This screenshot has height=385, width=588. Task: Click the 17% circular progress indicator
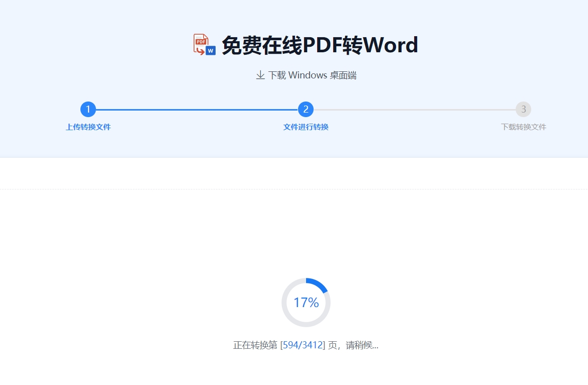(x=306, y=302)
